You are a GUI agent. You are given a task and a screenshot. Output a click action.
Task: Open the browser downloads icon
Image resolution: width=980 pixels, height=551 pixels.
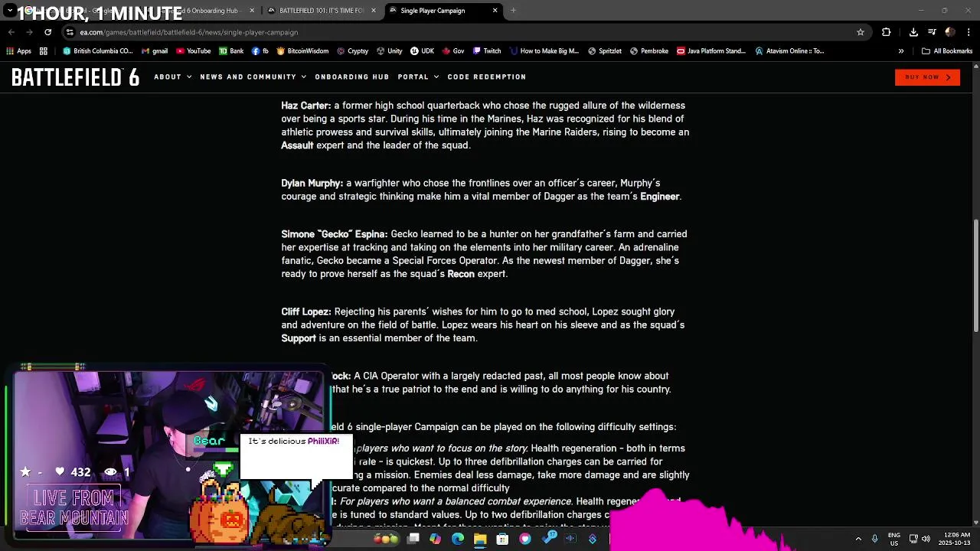(913, 32)
